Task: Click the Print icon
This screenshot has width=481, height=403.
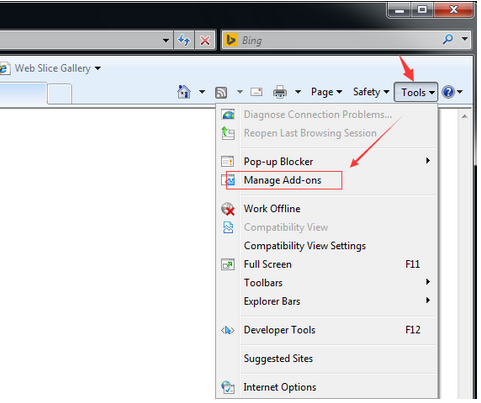Action: [x=280, y=92]
